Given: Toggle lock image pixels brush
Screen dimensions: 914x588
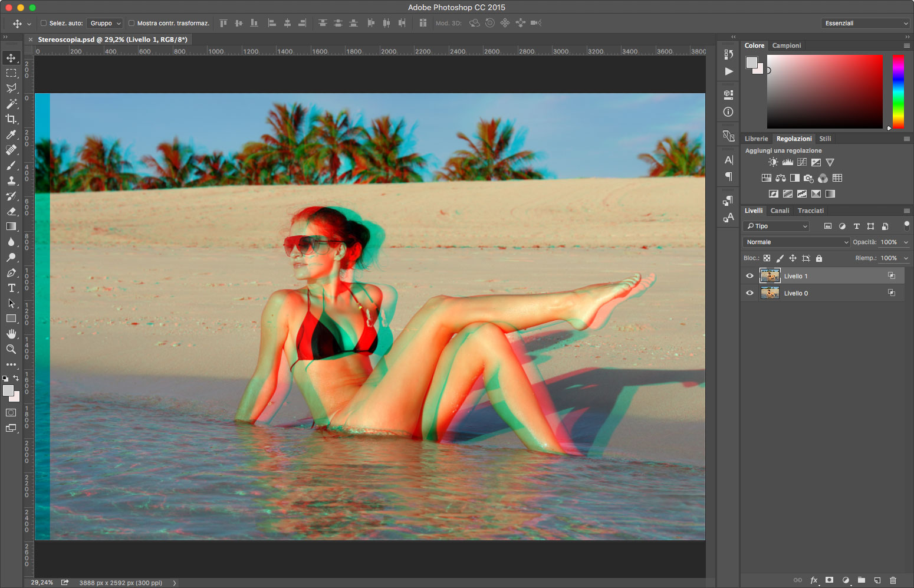Looking at the screenshot, I should (x=780, y=258).
